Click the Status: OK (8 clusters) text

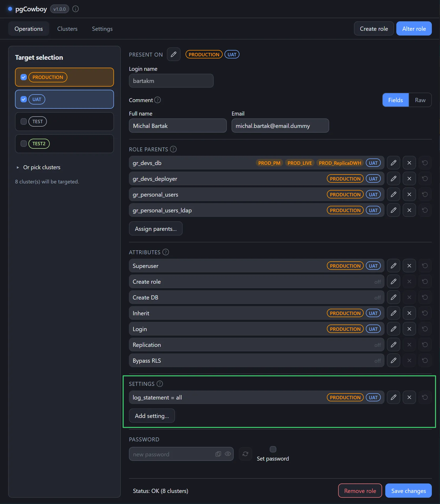tap(161, 491)
